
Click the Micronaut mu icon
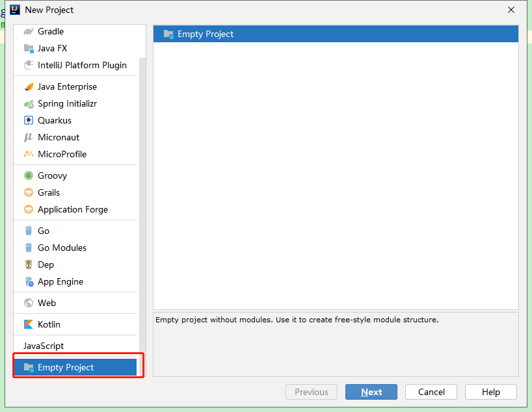click(29, 137)
